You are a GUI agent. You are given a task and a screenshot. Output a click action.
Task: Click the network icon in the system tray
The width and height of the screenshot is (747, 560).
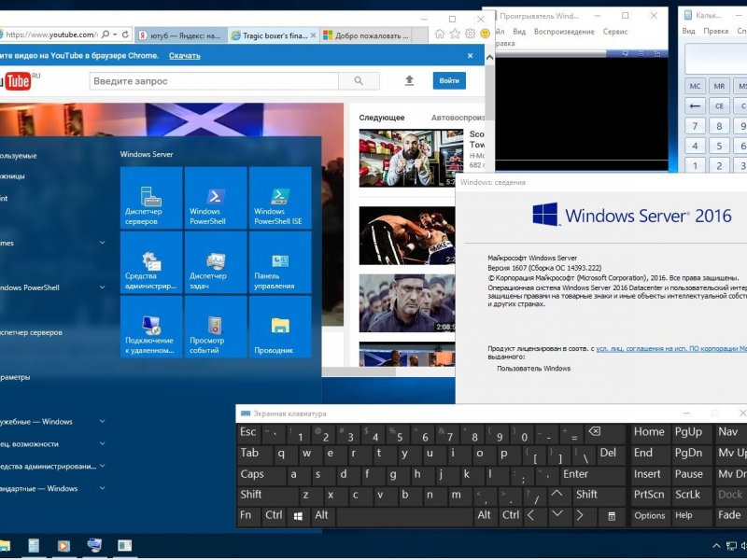click(x=731, y=546)
